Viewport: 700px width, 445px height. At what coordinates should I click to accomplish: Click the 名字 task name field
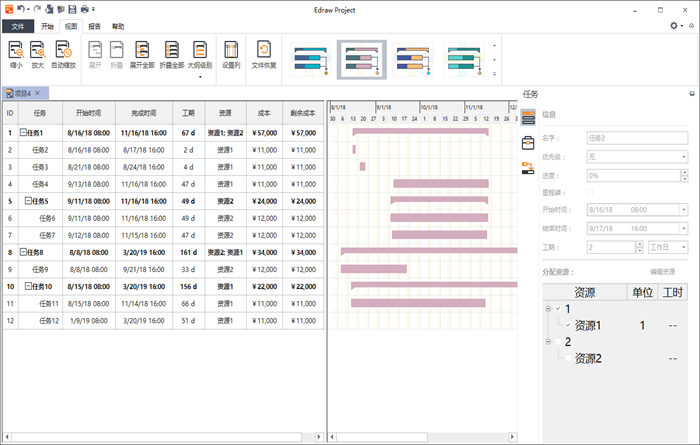[637, 138]
